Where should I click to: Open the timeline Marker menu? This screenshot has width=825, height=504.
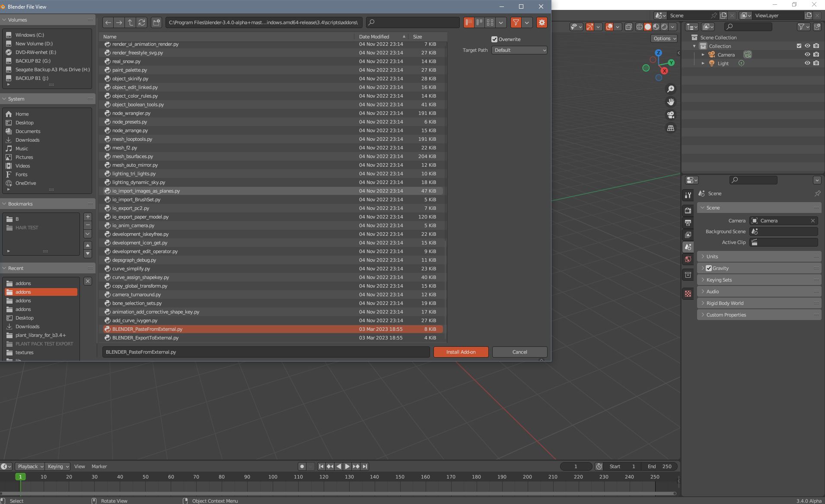pyautogui.click(x=99, y=466)
